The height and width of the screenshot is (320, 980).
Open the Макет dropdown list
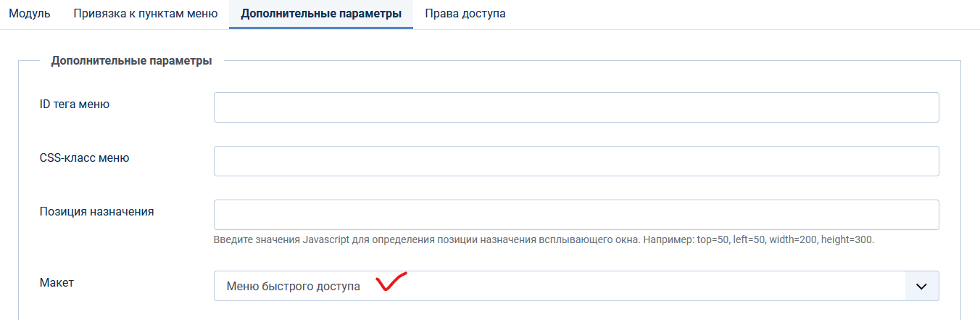point(560,286)
